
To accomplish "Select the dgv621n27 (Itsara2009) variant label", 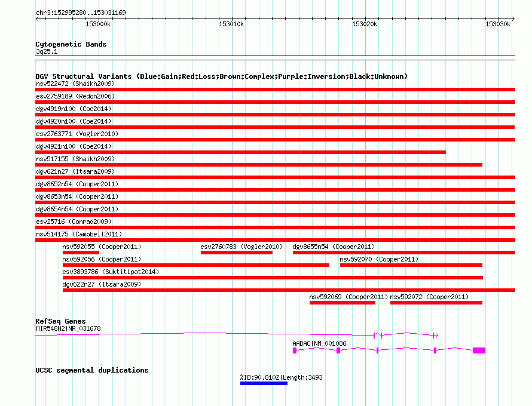I will pyautogui.click(x=75, y=171).
